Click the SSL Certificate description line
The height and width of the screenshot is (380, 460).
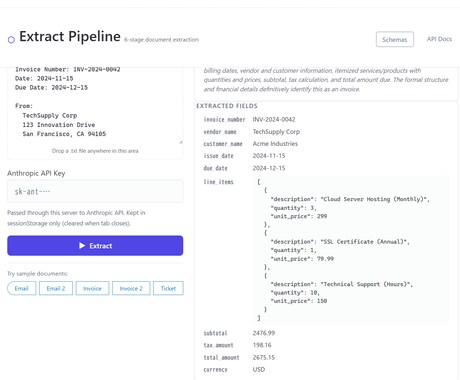click(x=340, y=242)
